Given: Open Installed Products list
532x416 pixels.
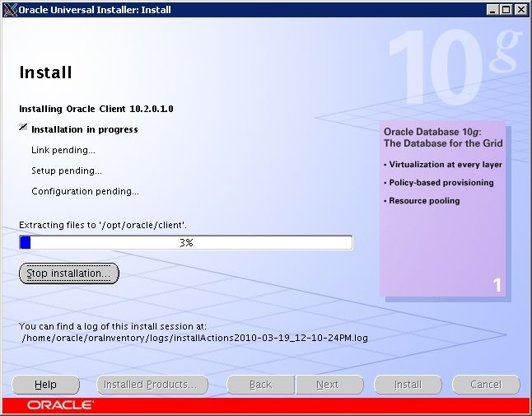Looking at the screenshot, I should pos(152,385).
